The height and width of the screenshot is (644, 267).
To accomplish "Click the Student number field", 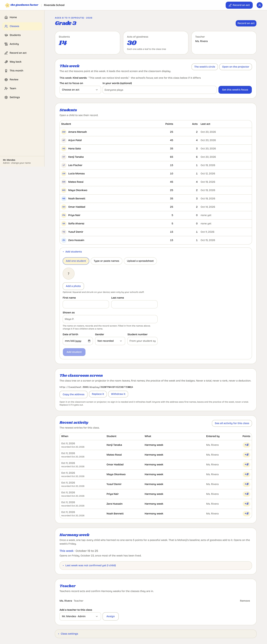I will tap(142, 341).
